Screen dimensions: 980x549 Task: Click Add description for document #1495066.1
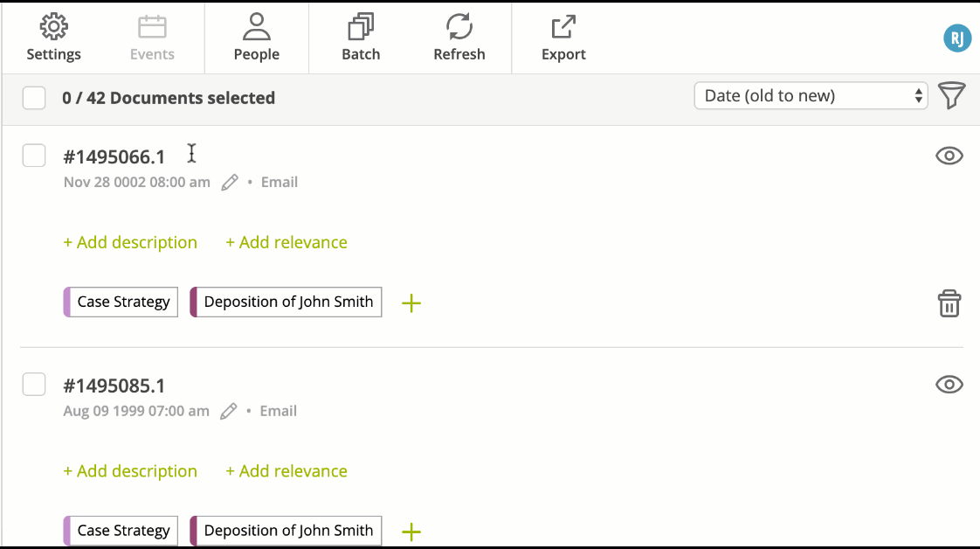(130, 242)
